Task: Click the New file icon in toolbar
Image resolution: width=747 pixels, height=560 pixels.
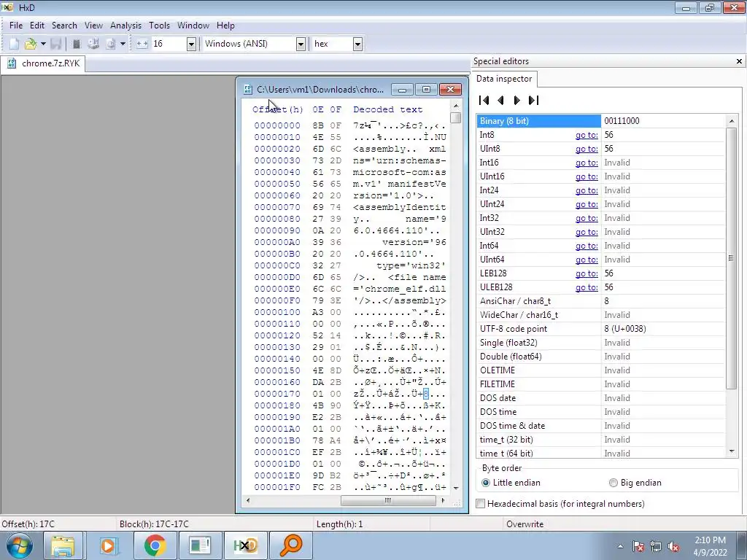Action: [x=15, y=44]
